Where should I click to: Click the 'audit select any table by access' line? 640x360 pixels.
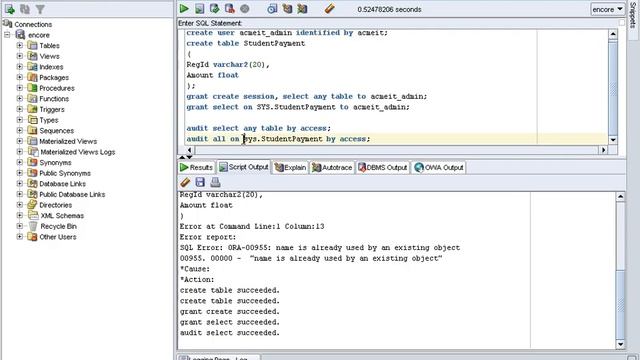point(258,128)
